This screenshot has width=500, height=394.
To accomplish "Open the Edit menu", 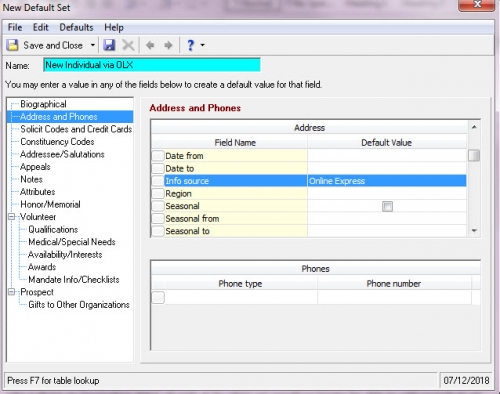I will pyautogui.click(x=41, y=27).
